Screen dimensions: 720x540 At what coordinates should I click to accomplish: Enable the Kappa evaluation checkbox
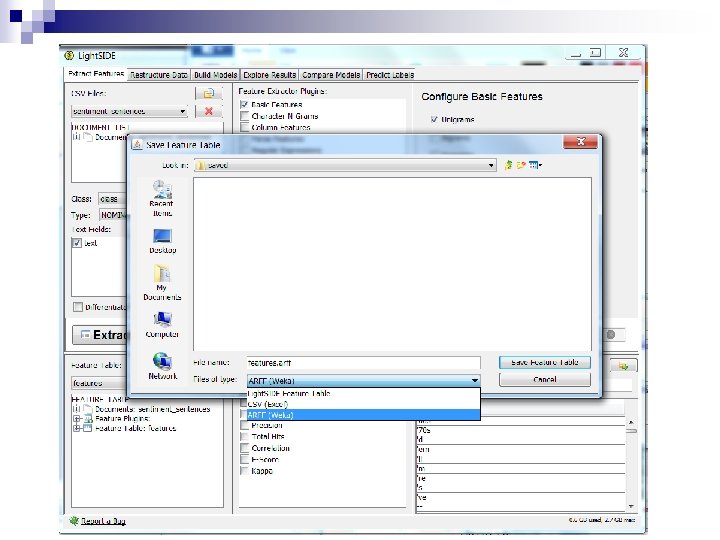click(245, 471)
